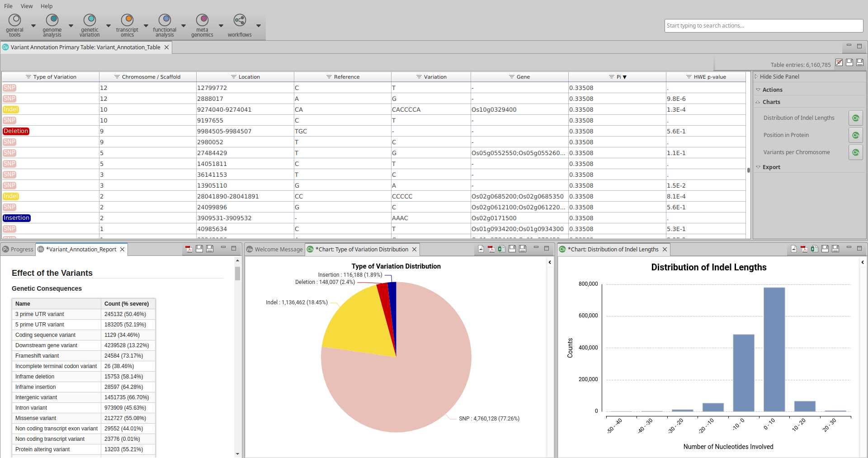The width and height of the screenshot is (868, 458).
Task: Switch to the Progress tab
Action: click(18, 249)
